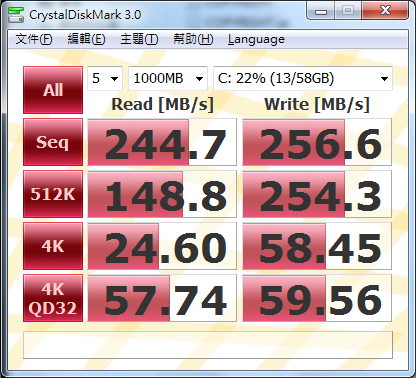Start the Seq benchmark test
The height and width of the screenshot is (378, 416).
(x=53, y=142)
